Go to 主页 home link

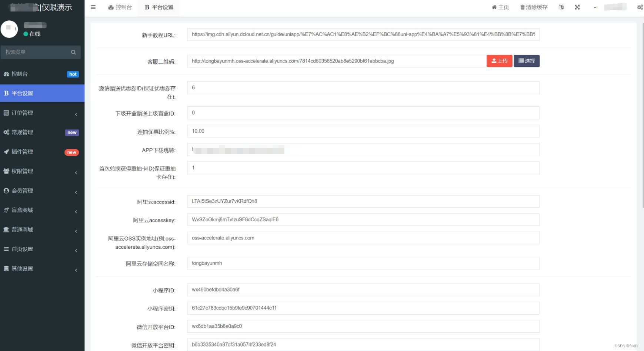(x=500, y=7)
